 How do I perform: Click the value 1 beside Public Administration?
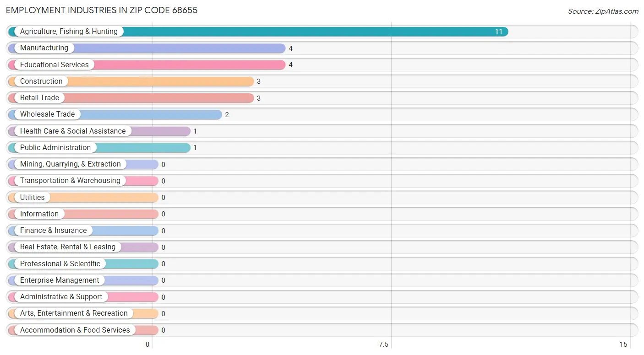tap(195, 148)
